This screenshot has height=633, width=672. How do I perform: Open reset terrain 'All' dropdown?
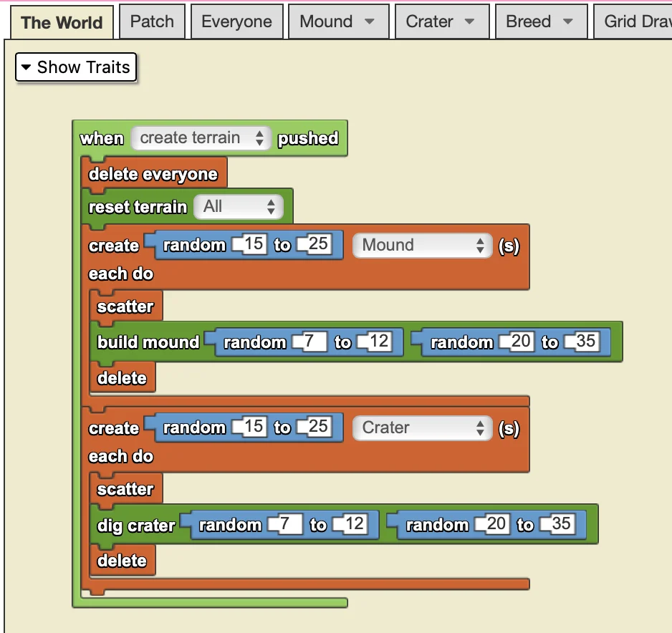tap(239, 207)
